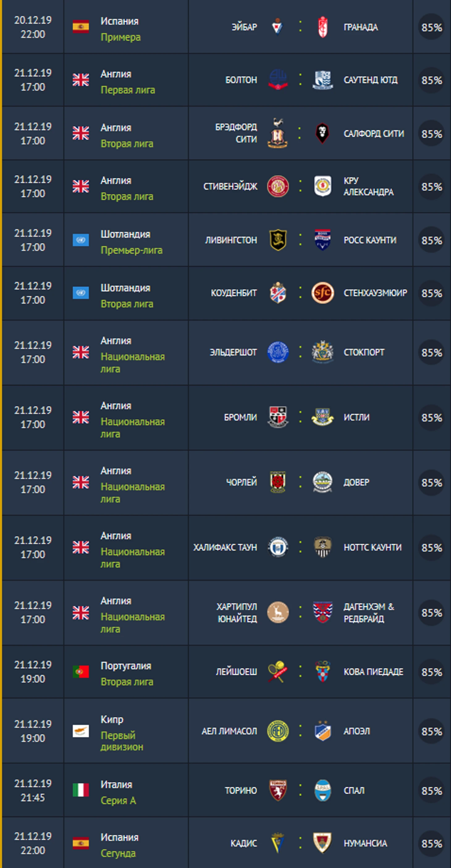Click the Portugal flag icon
This screenshot has width=451, height=868.
[81, 671]
